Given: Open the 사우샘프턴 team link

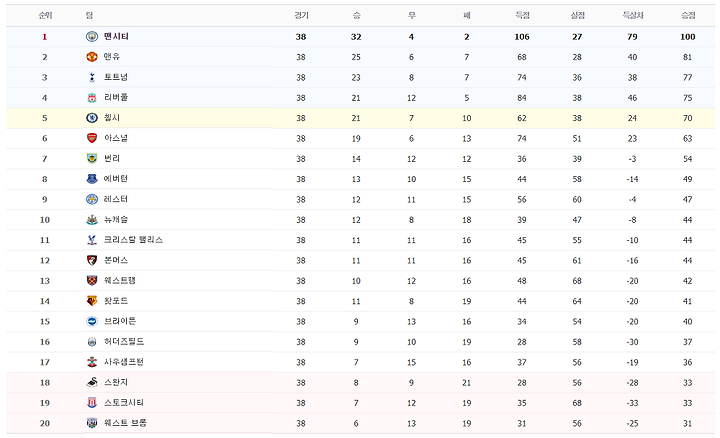Looking at the screenshot, I should [124, 362].
